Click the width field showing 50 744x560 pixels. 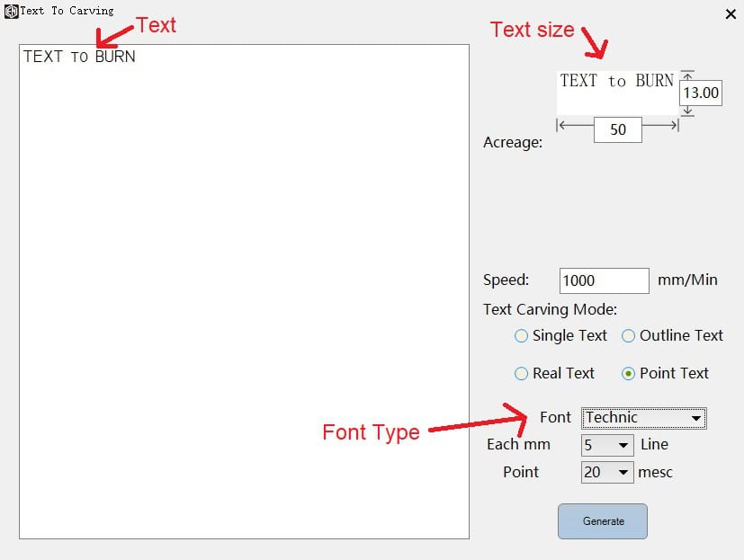(618, 129)
